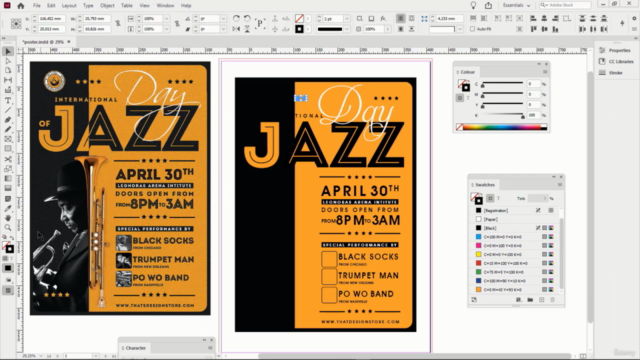Open the Window menu
The width and height of the screenshot is (640, 360).
tap(165, 5)
